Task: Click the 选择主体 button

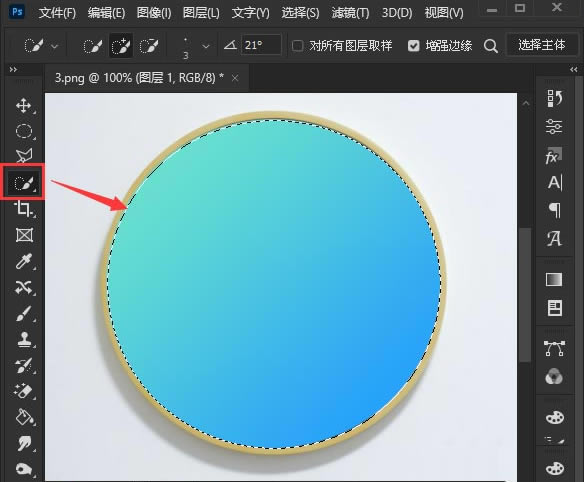Action: pos(542,45)
